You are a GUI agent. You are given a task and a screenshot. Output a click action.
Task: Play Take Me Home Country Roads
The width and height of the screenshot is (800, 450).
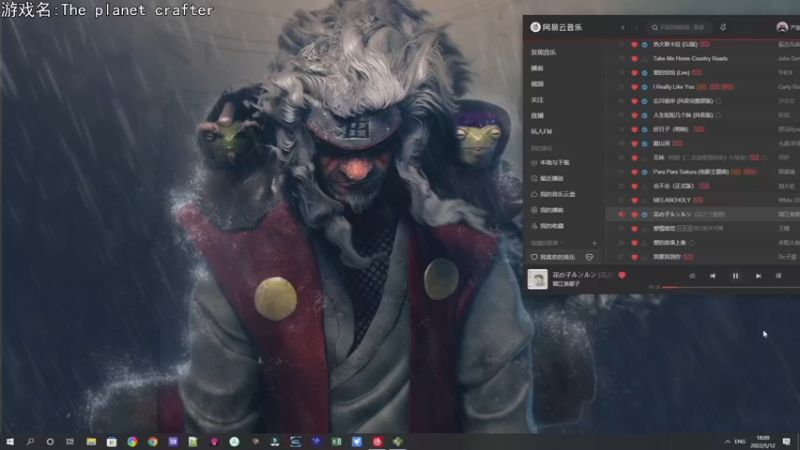(690, 59)
